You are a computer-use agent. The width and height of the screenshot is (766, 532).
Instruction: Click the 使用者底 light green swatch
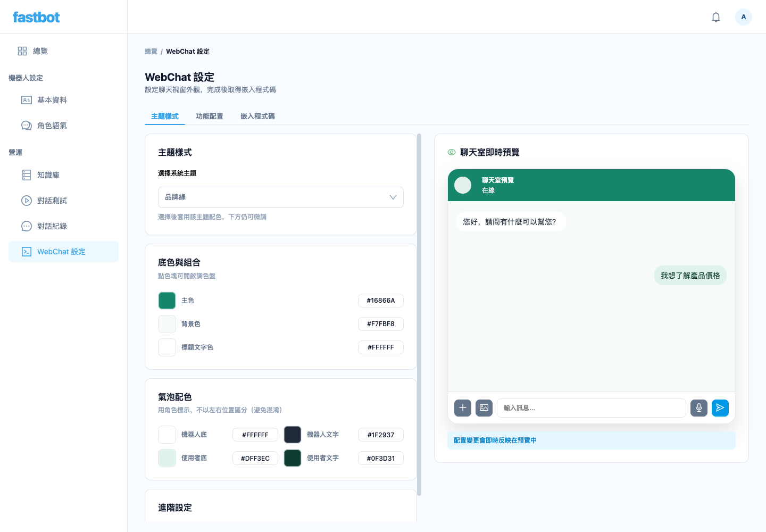167,458
